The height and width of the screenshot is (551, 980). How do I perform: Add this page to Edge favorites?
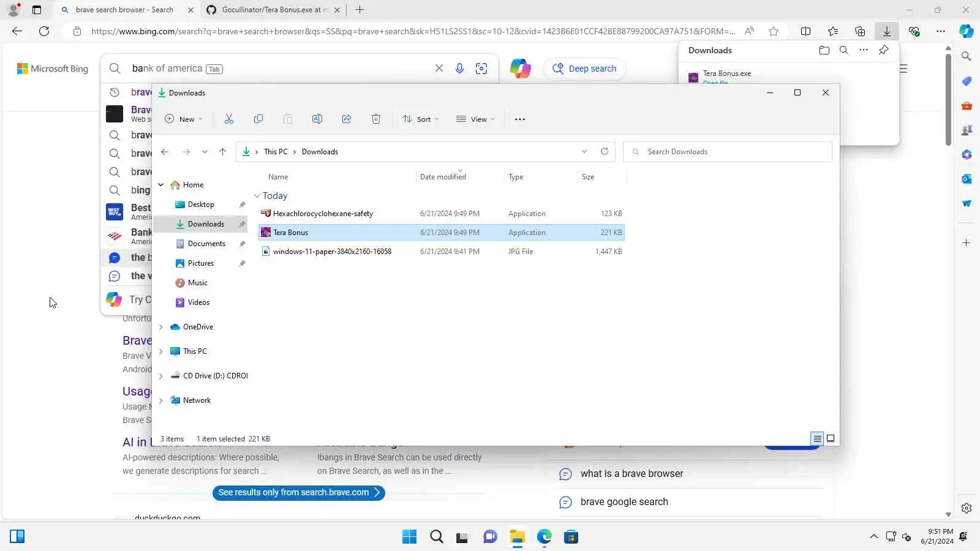coord(774,31)
